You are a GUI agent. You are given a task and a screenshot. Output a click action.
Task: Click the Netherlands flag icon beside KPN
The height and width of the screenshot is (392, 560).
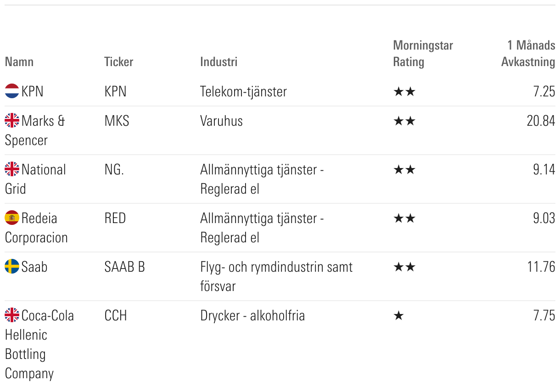pos(12,91)
